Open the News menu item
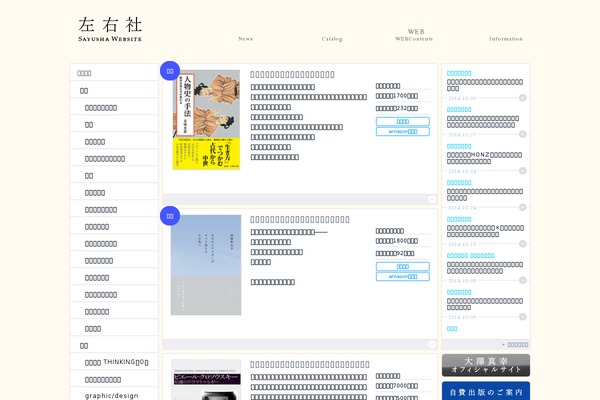This screenshot has height=400, width=600. point(245,39)
